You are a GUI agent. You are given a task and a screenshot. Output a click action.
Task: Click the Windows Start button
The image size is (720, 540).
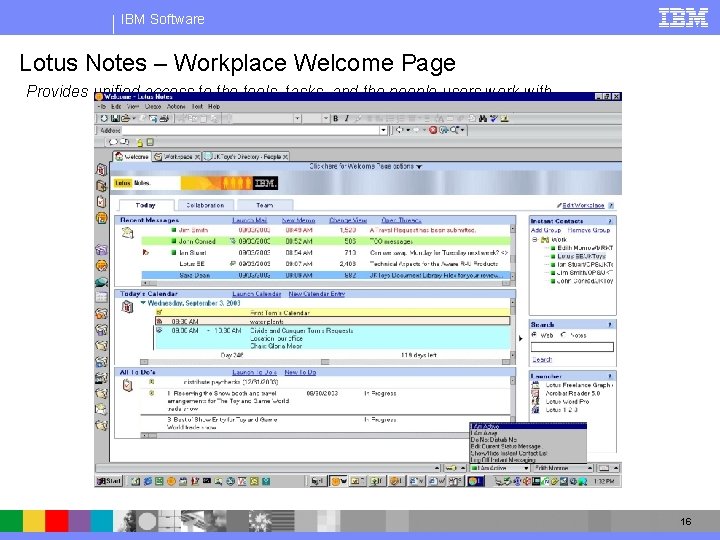pyautogui.click(x=109, y=481)
